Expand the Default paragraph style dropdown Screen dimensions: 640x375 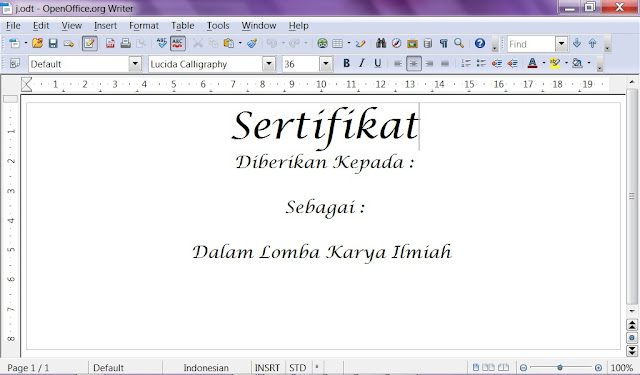(135, 64)
